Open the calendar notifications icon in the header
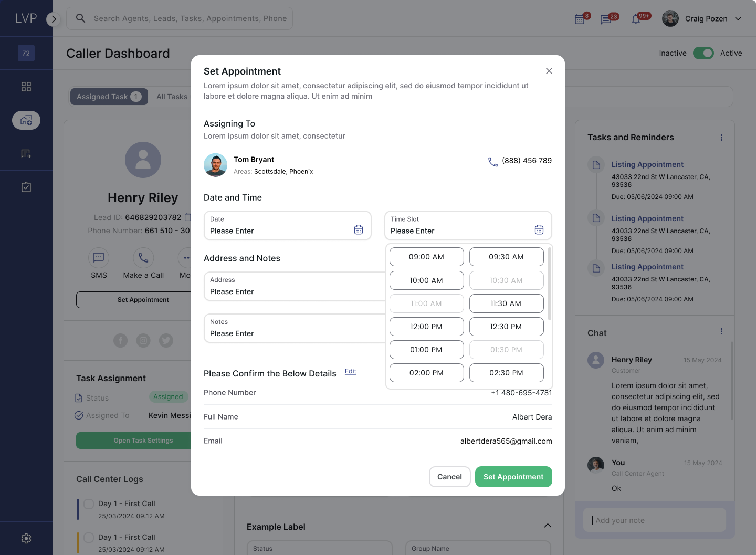The height and width of the screenshot is (555, 756). click(580, 19)
